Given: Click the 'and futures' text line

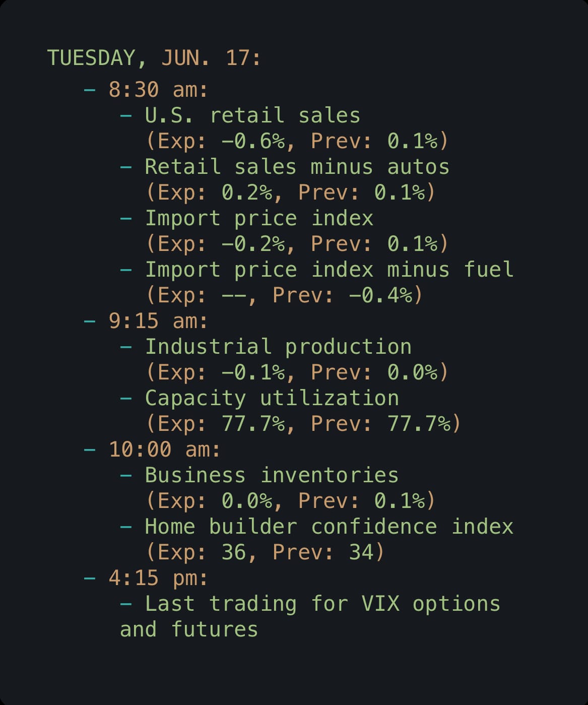Looking at the screenshot, I should tap(189, 629).
